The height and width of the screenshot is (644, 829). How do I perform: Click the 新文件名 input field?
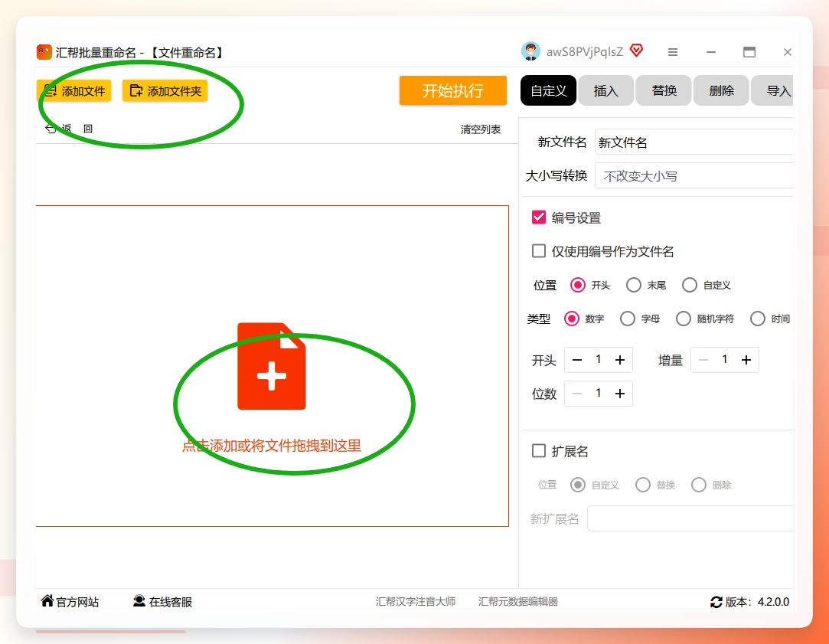pyautogui.click(x=694, y=142)
